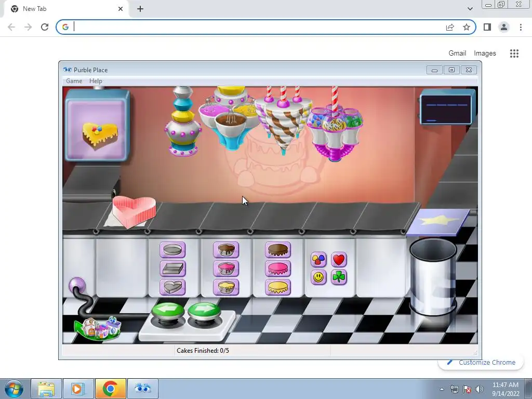Screen dimensions: 532x399
Task: Bookmark this tab with the star
Action: pyautogui.click(x=467, y=27)
